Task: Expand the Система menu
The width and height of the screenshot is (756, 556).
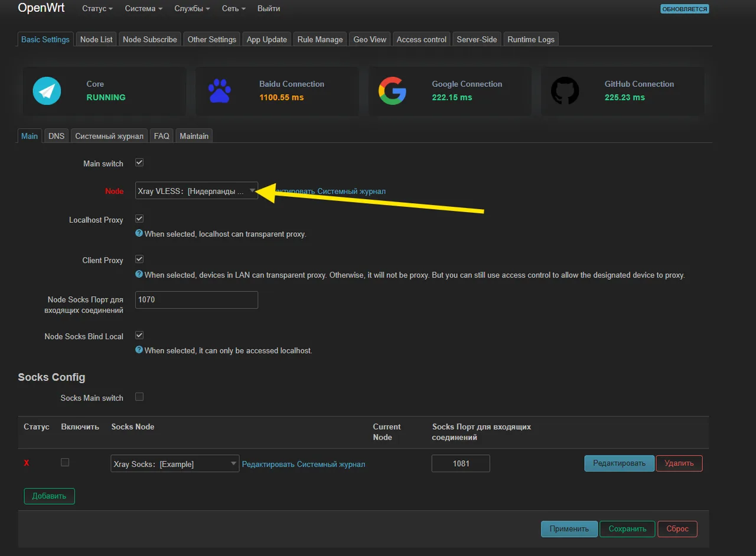Action: [x=144, y=9]
